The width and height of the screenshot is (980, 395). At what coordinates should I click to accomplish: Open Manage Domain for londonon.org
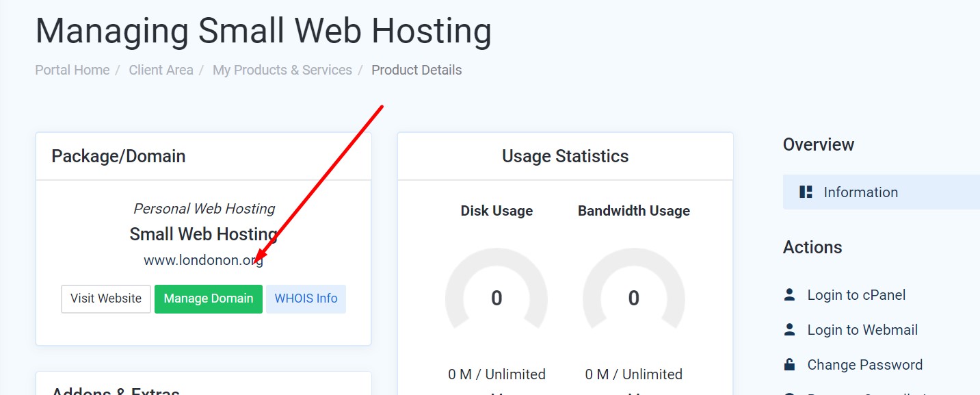[x=209, y=298]
